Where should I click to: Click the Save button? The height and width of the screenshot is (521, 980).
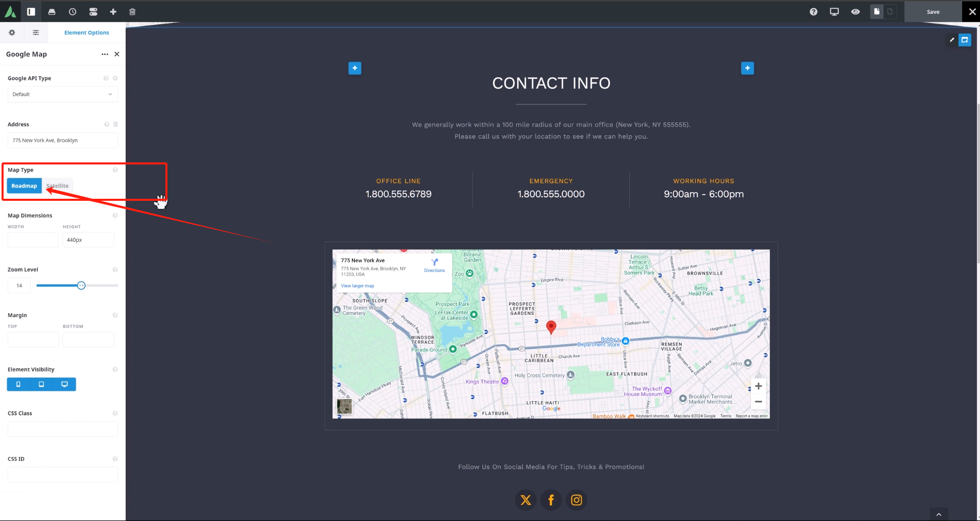click(933, 11)
